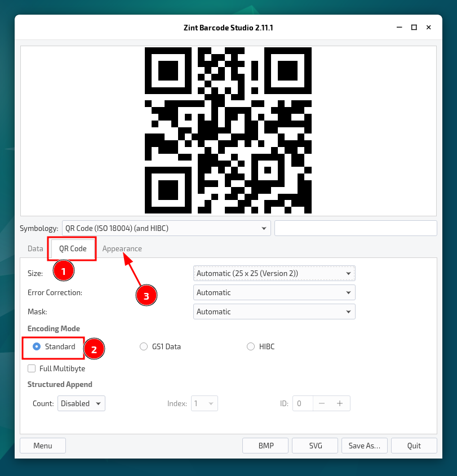Click the Encoding Mode heading text
Image resolution: width=457 pixels, height=476 pixels.
(54, 328)
